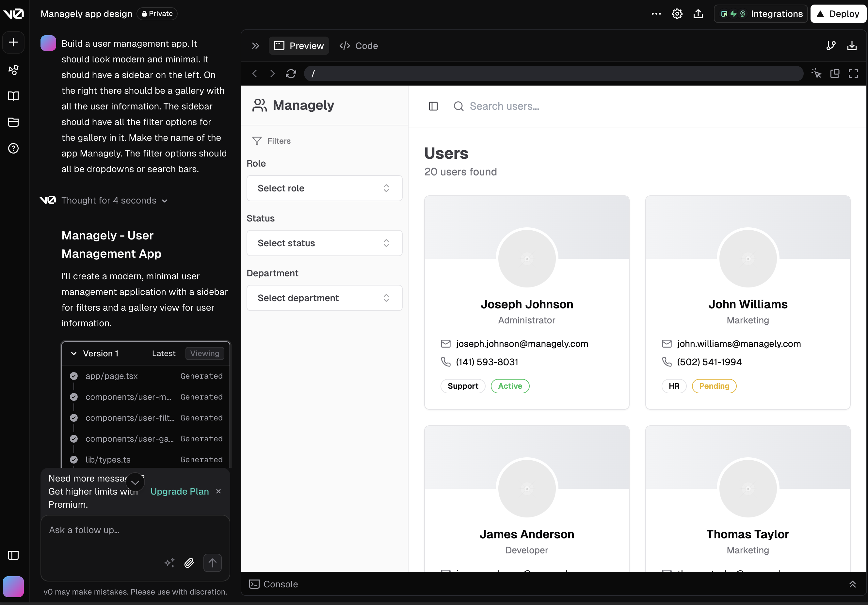The height and width of the screenshot is (605, 868).
Task: Click Thomas Taylor's avatar thumbnail
Action: (x=748, y=488)
